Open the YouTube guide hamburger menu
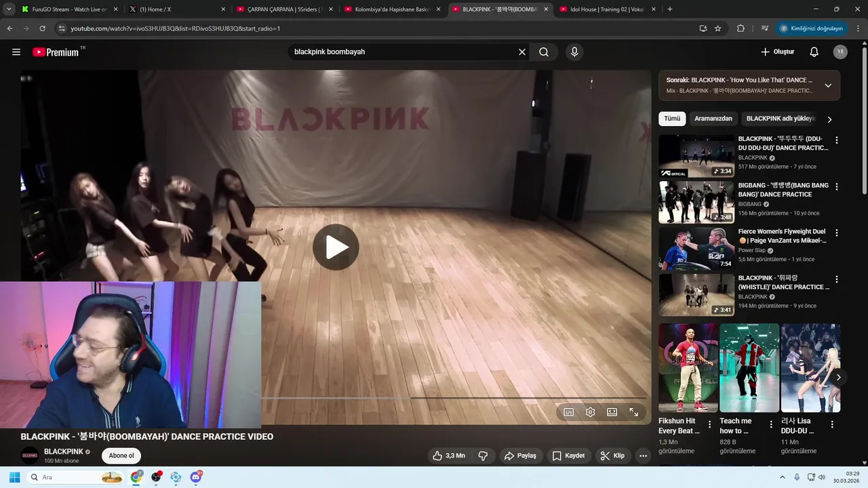The height and width of the screenshot is (488, 868). 16,52
